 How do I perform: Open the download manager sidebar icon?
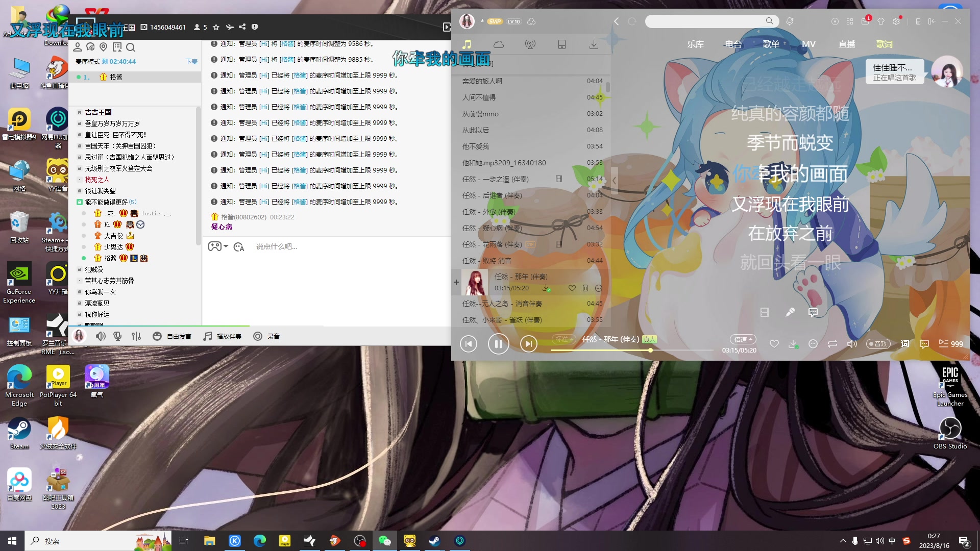594,44
